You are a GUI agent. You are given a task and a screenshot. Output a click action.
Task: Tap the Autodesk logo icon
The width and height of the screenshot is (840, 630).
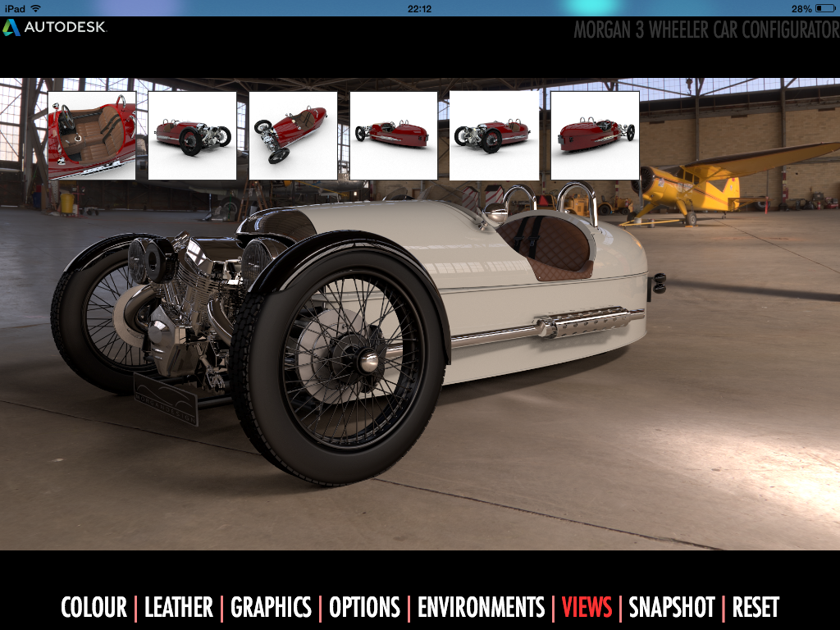point(11,27)
